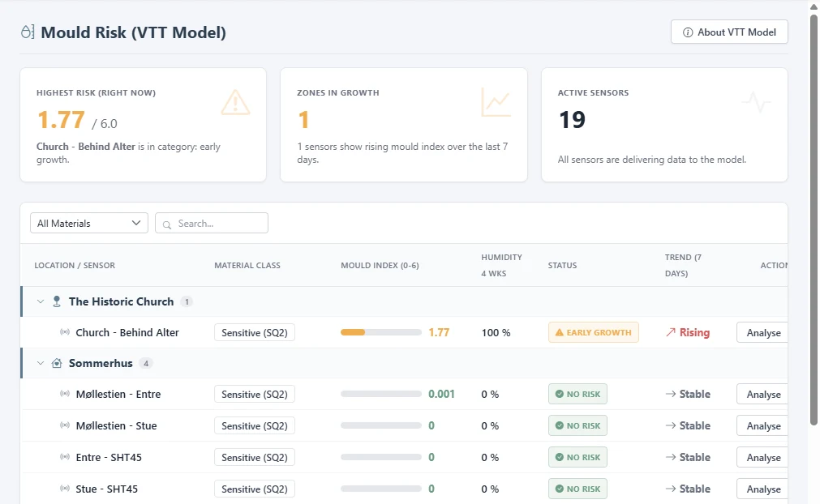Click check icon in Møllestien - Stue NO RISK badge
The image size is (820, 504).
[559, 425]
